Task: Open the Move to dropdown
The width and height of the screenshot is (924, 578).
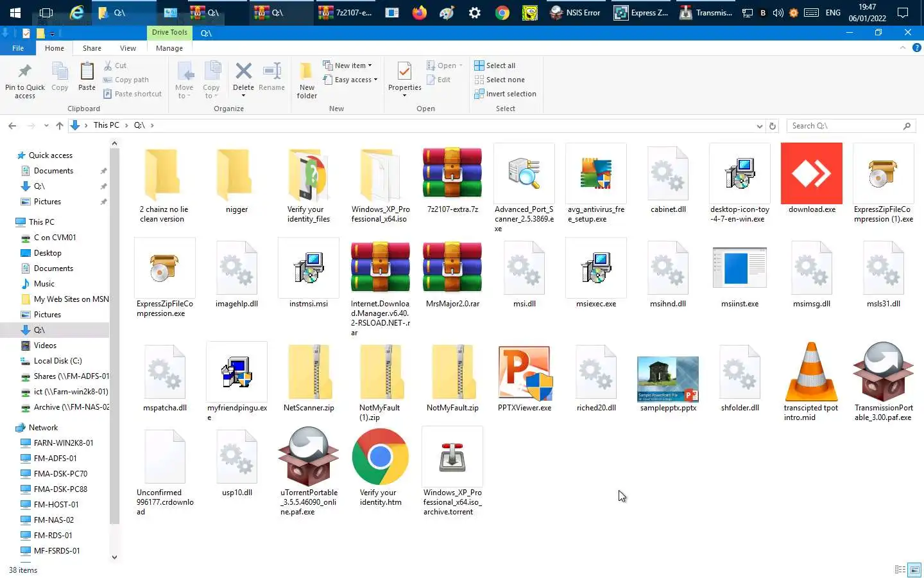Action: (184, 80)
